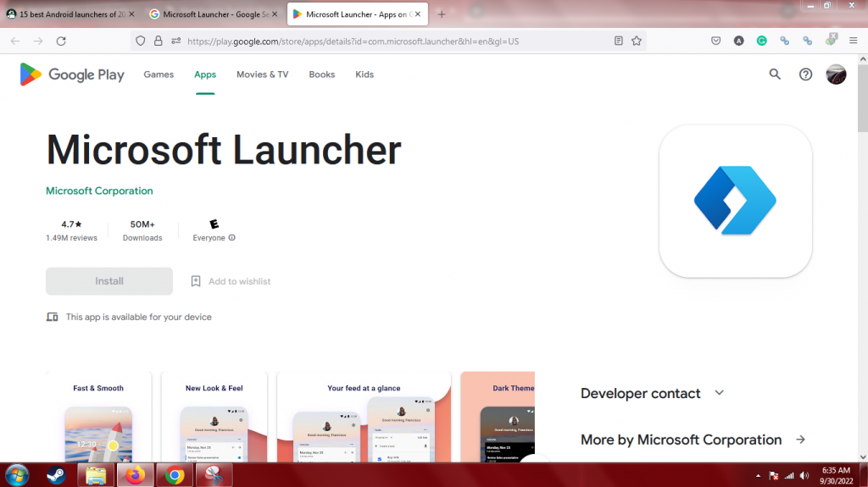Show hidden tray icons arrow

pos(758,475)
